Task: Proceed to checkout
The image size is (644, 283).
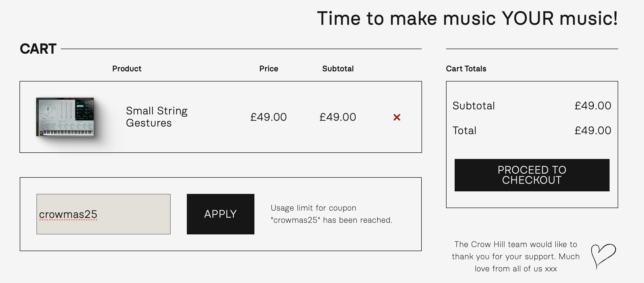Action: pyautogui.click(x=532, y=175)
